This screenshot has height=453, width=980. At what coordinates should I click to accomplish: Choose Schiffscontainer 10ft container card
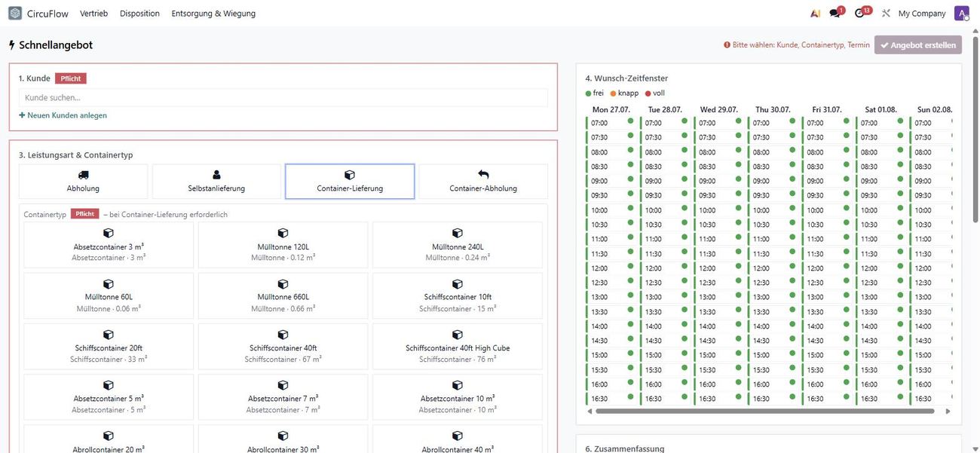coord(458,295)
